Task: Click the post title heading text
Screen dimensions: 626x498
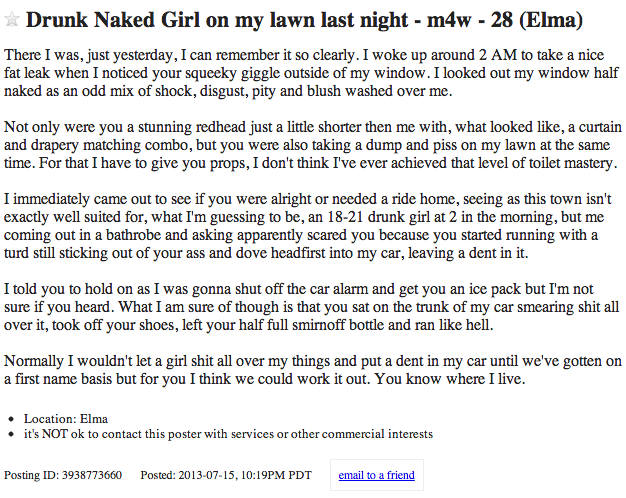Action: [x=304, y=20]
